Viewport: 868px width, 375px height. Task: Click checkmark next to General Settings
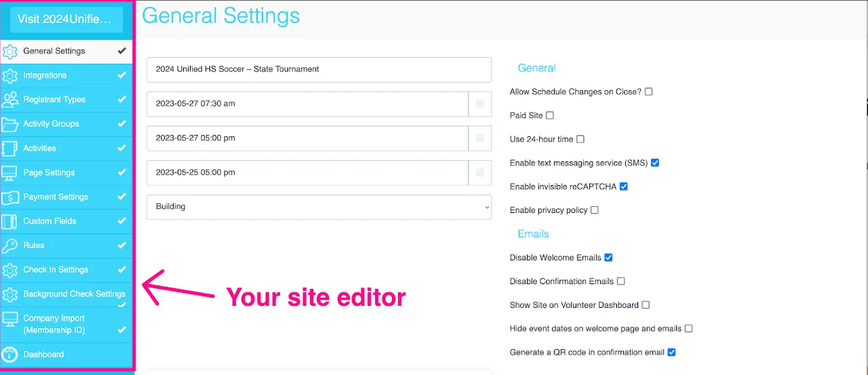pos(122,51)
